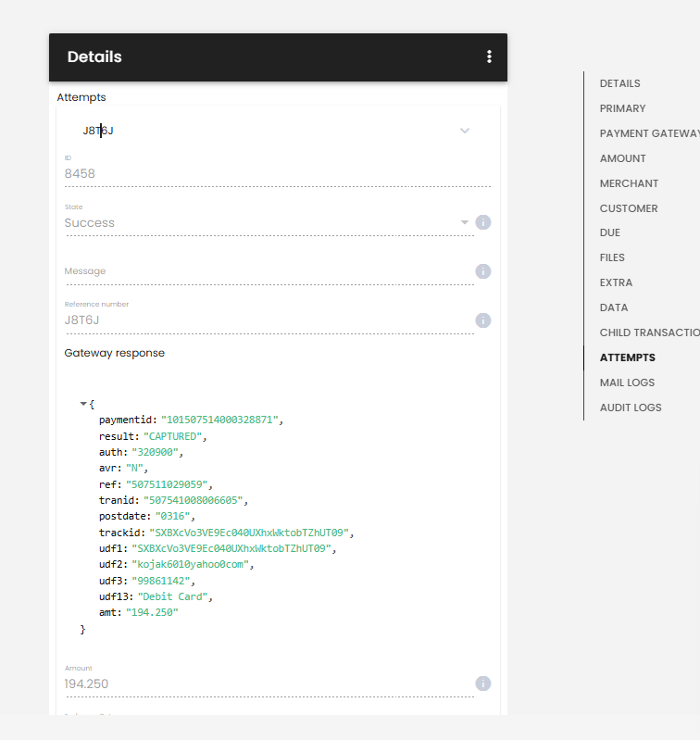Click the Amount field info icon
Image resolution: width=700 pixels, height=740 pixels.
point(482,684)
